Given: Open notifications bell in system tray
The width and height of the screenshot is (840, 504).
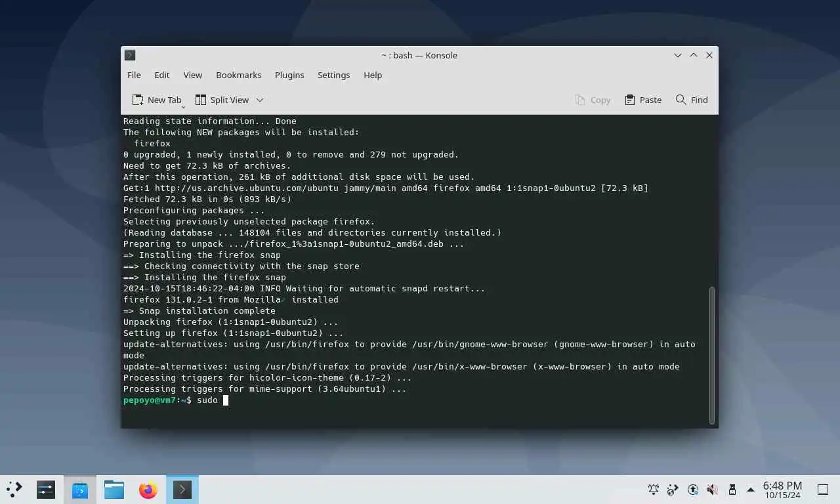Looking at the screenshot, I should [x=654, y=490].
